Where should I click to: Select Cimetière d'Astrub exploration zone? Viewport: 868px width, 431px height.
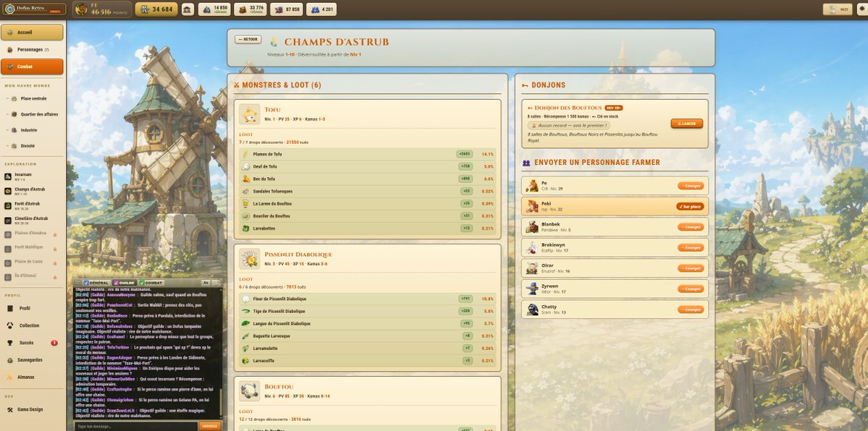pos(32,221)
